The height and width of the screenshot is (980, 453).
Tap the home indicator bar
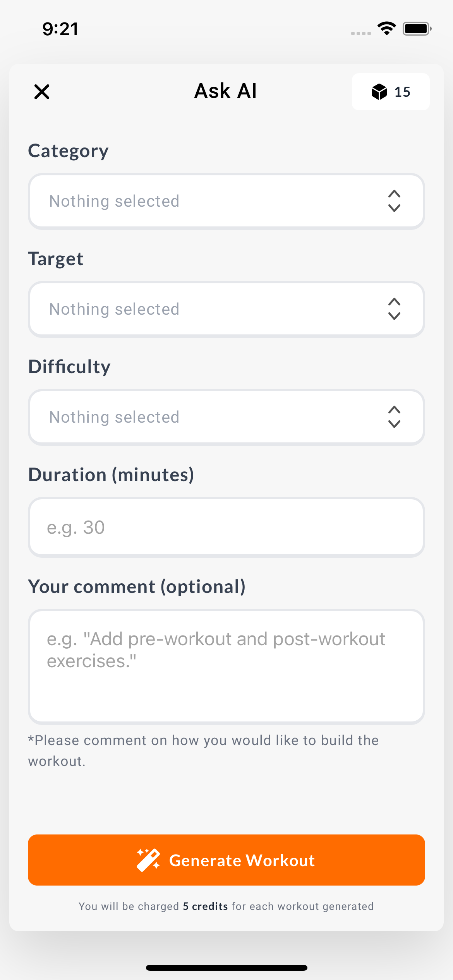[226, 968]
